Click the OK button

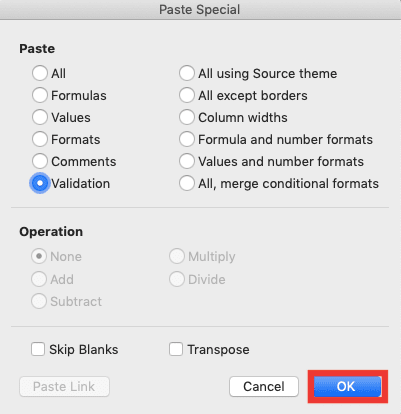347,386
